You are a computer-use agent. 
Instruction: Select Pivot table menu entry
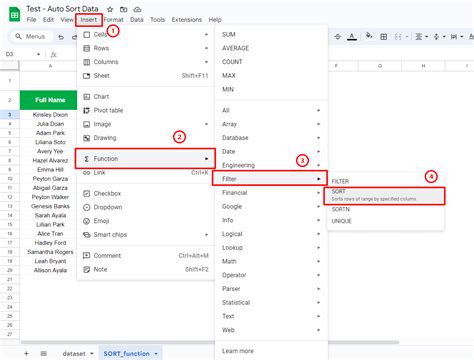point(146,110)
